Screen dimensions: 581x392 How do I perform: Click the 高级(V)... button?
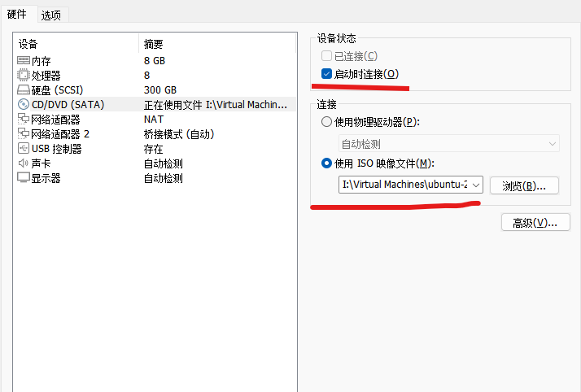[x=535, y=223]
